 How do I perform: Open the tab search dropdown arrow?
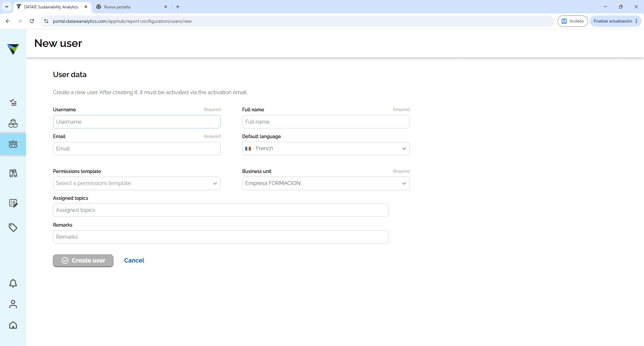7,7
